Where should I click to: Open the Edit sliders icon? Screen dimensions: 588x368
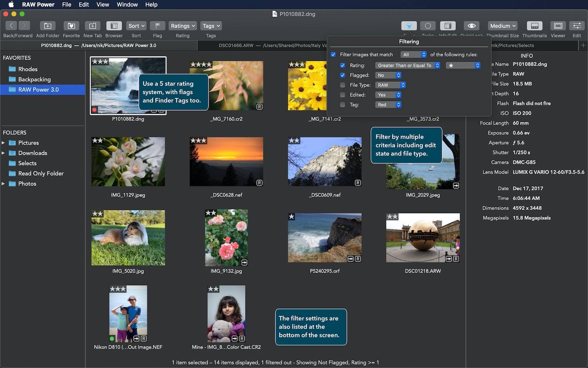(x=577, y=26)
